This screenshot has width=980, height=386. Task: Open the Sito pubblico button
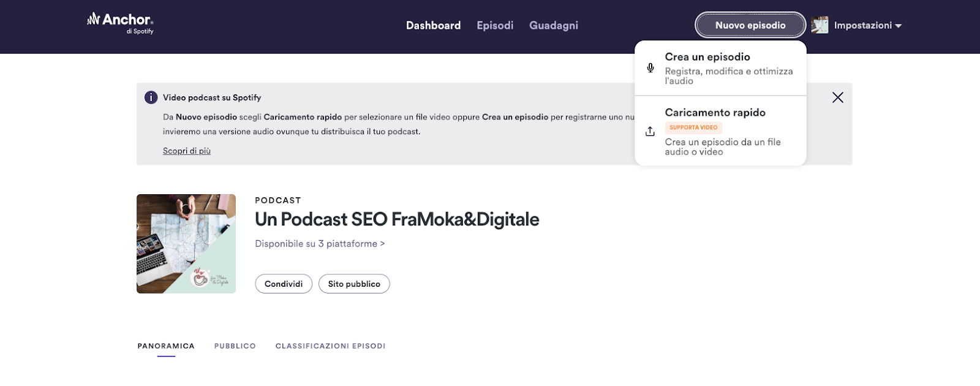pos(354,284)
